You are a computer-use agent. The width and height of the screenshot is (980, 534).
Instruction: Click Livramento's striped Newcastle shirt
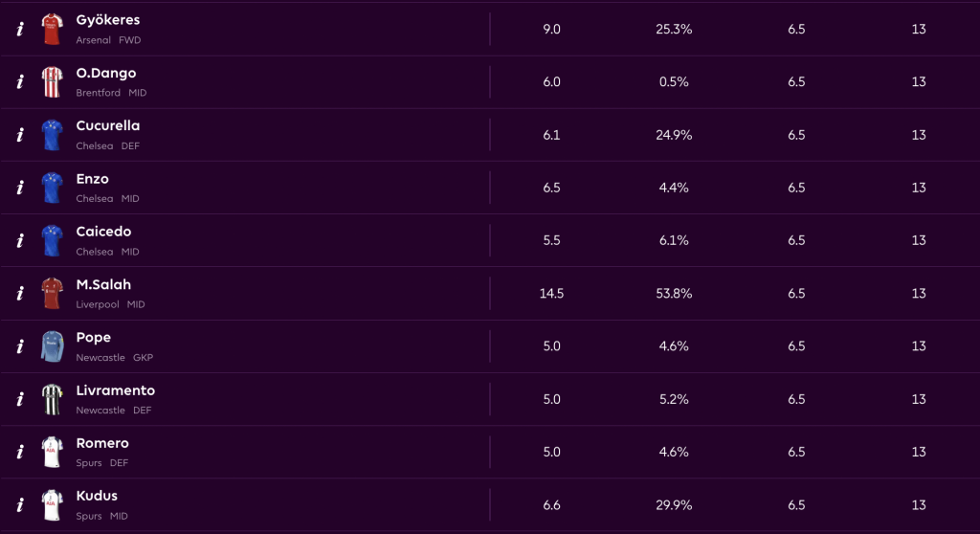pos(52,399)
